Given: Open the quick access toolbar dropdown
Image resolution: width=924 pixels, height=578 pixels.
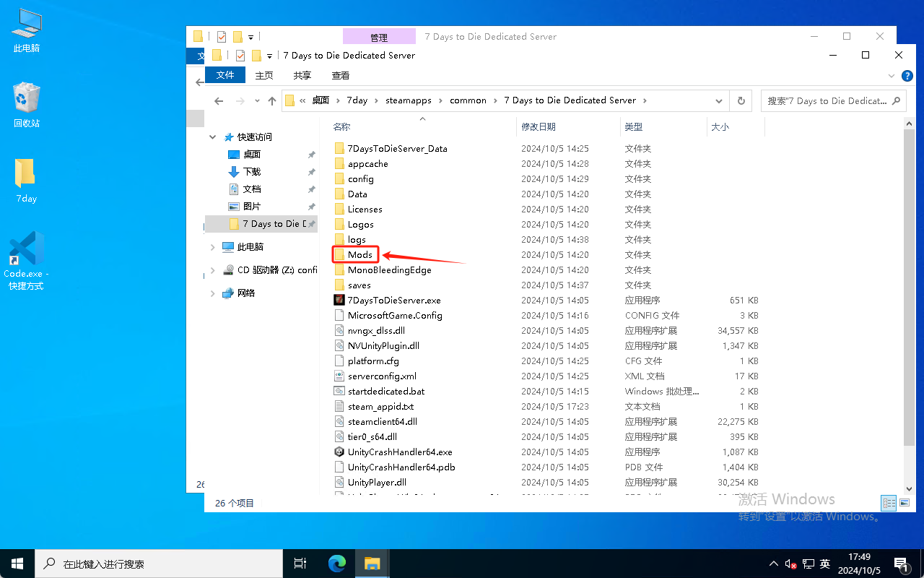Looking at the screenshot, I should tap(269, 56).
